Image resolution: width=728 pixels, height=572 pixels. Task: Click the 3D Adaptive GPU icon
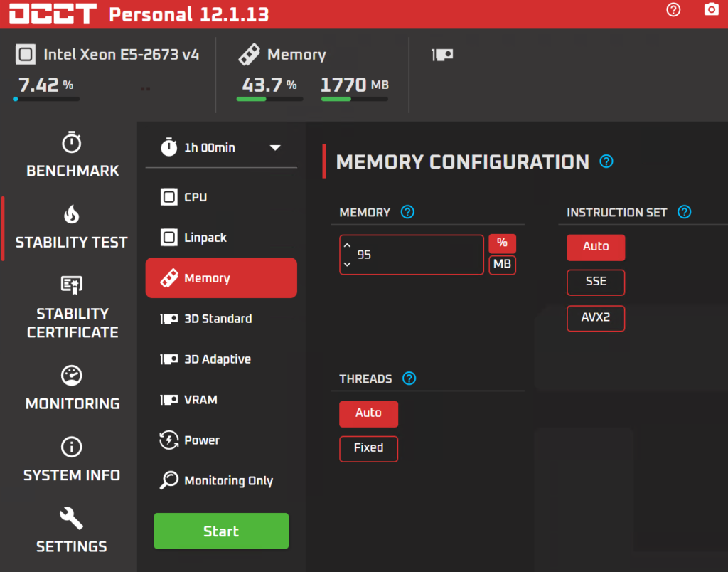169,359
